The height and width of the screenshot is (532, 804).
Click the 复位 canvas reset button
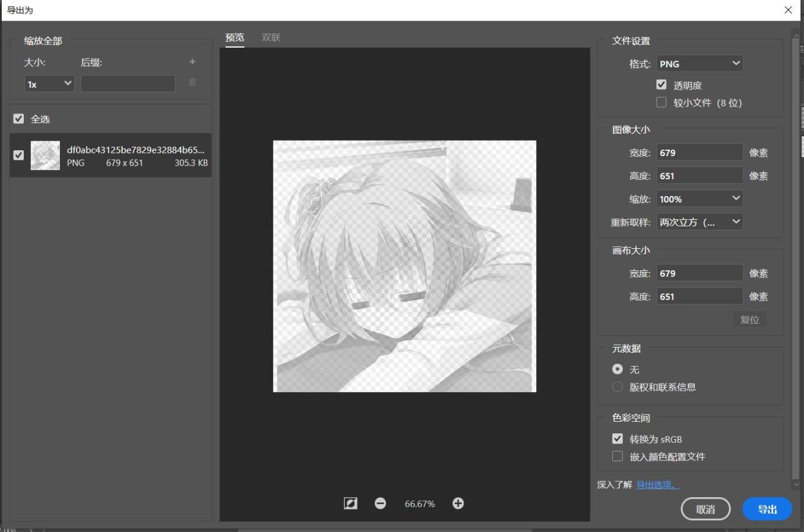click(750, 319)
